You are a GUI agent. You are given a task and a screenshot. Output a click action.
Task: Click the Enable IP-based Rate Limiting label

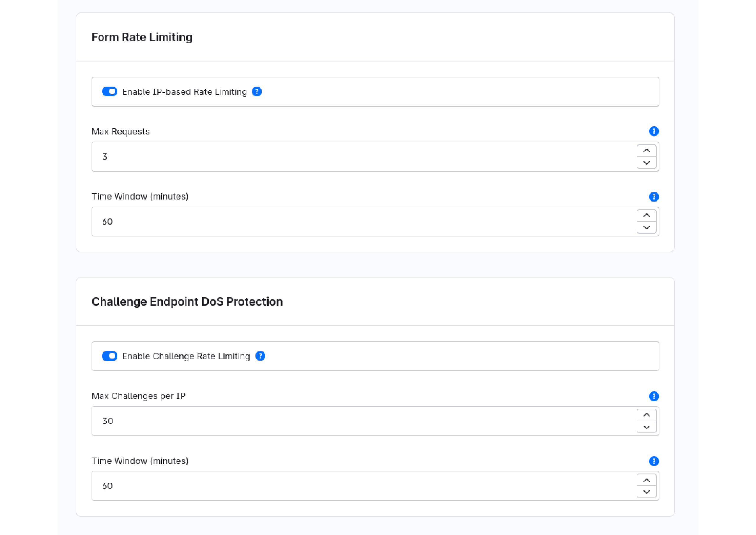click(184, 92)
